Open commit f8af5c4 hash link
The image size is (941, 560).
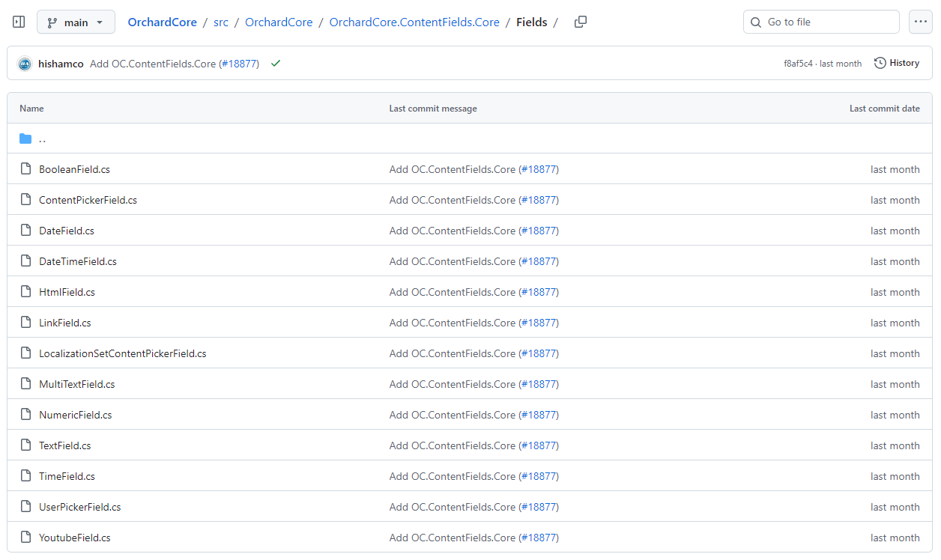click(x=798, y=64)
